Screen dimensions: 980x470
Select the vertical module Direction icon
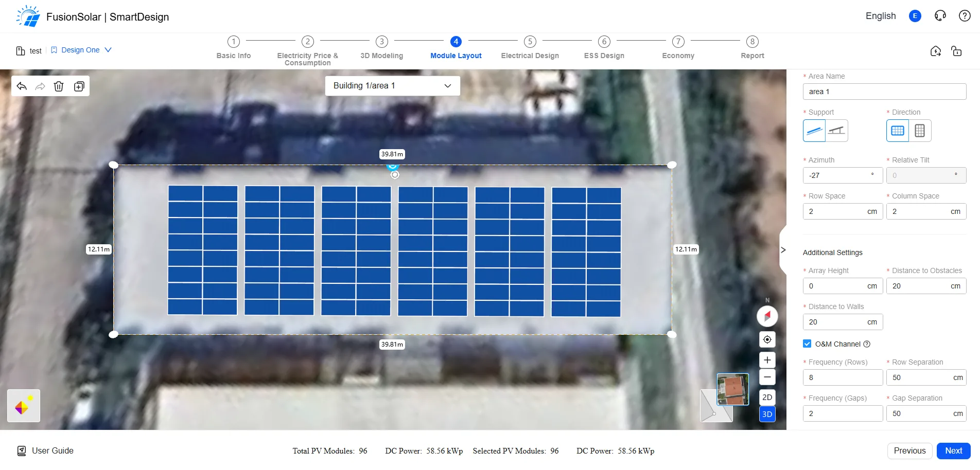[x=920, y=131]
